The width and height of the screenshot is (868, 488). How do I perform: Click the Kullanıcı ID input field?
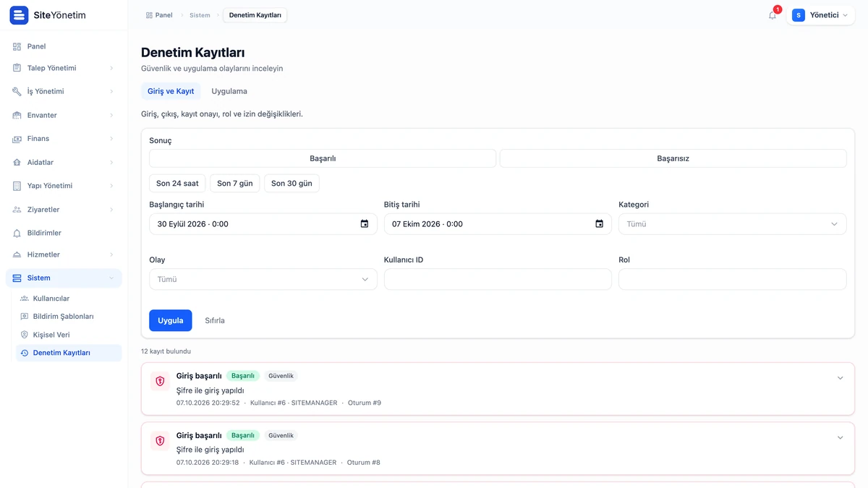[498, 279]
